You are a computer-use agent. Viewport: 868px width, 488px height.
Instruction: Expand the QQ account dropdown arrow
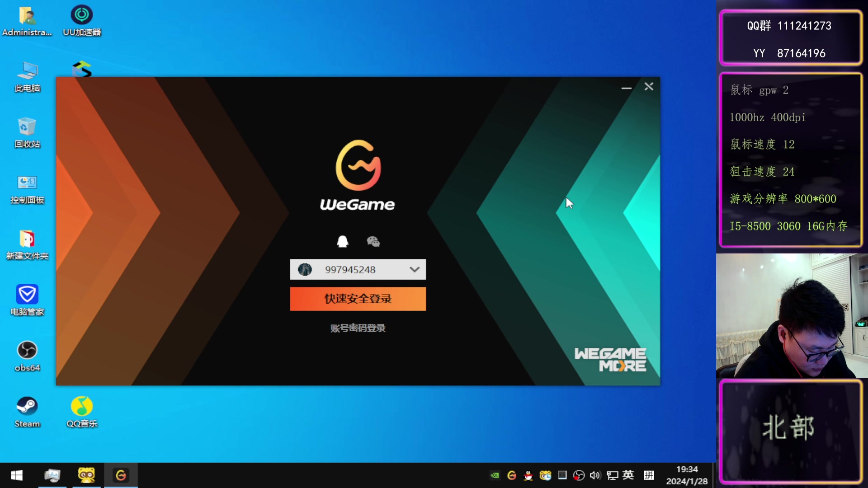click(x=415, y=270)
